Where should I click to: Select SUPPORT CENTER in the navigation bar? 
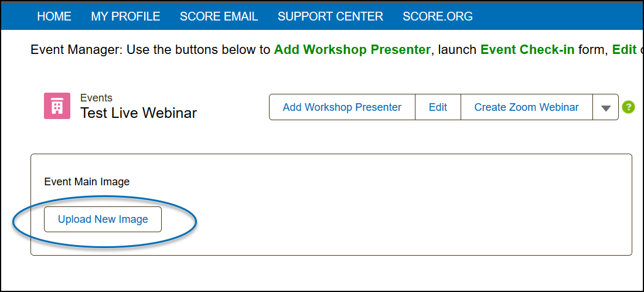click(x=330, y=16)
